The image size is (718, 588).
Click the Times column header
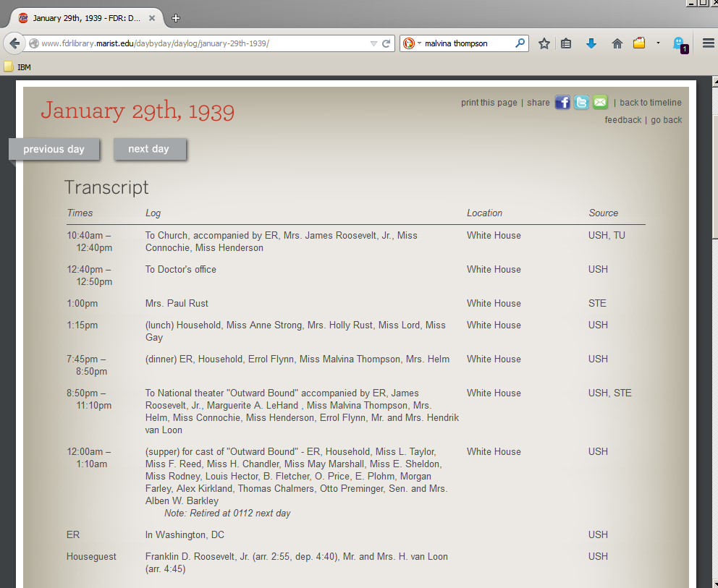click(80, 213)
